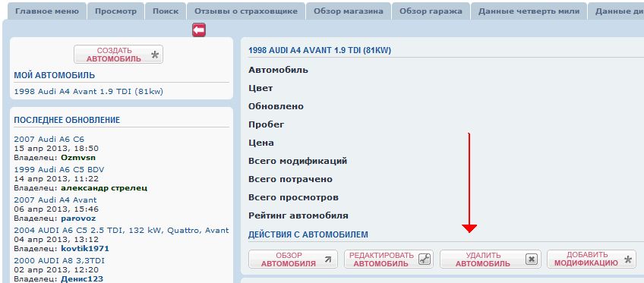The width and height of the screenshot is (644, 283).
Task: Select the Обзор магазина tab
Action: (x=349, y=11)
